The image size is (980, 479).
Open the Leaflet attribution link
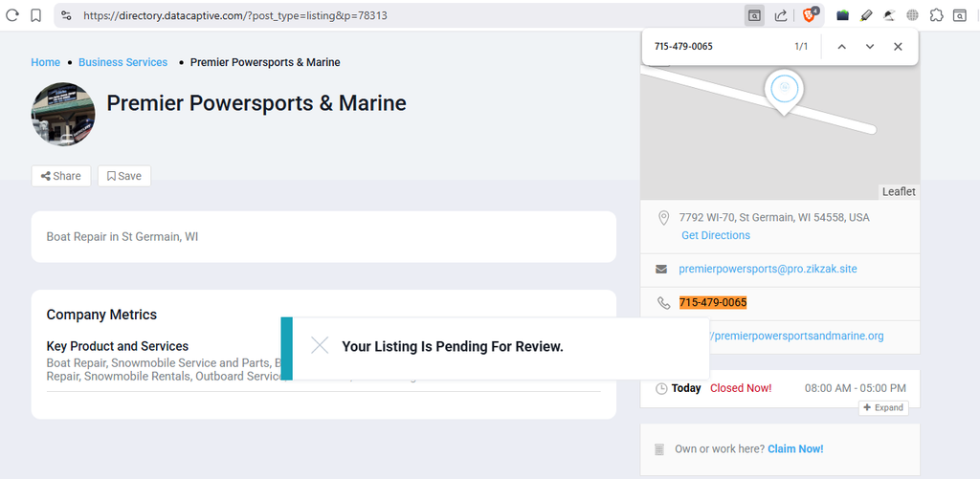click(899, 192)
